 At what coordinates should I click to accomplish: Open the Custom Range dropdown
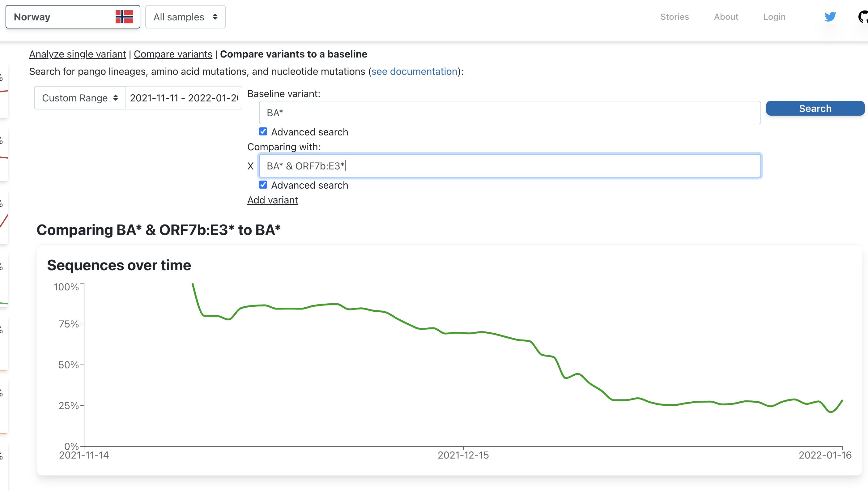(x=75, y=98)
